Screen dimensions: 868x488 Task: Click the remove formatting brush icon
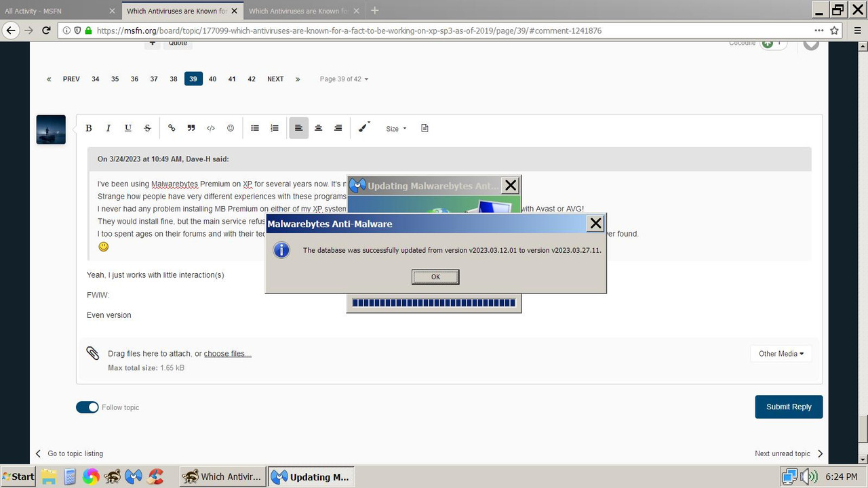[364, 127]
